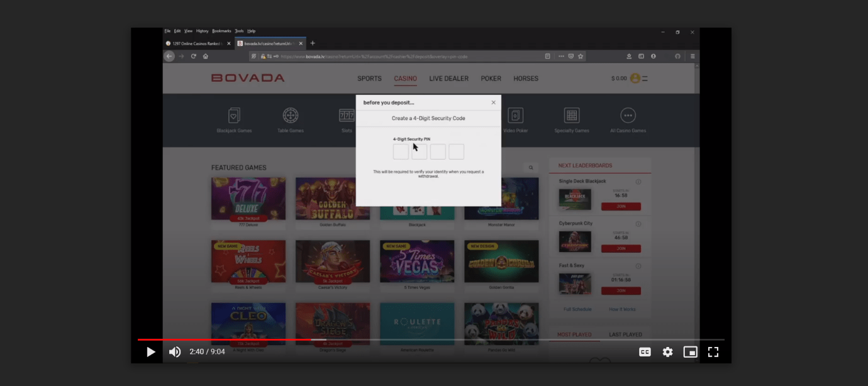
Task: Bookmark this page with the star icon
Action: [x=581, y=56]
